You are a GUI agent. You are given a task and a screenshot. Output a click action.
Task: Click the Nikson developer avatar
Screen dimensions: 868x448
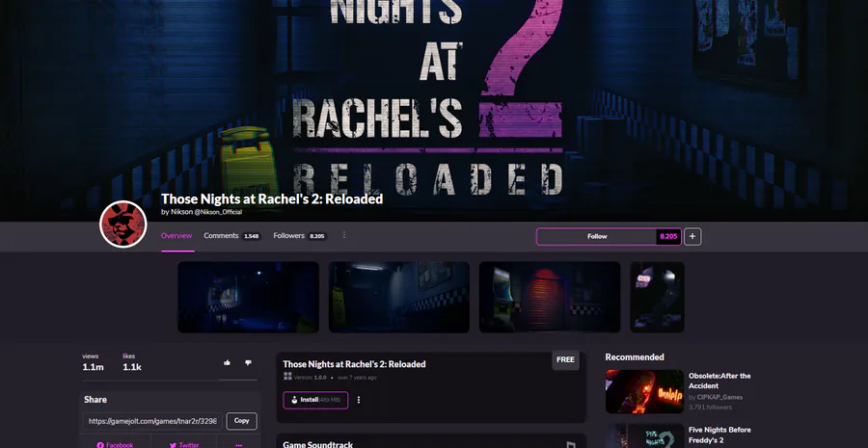[122, 224]
